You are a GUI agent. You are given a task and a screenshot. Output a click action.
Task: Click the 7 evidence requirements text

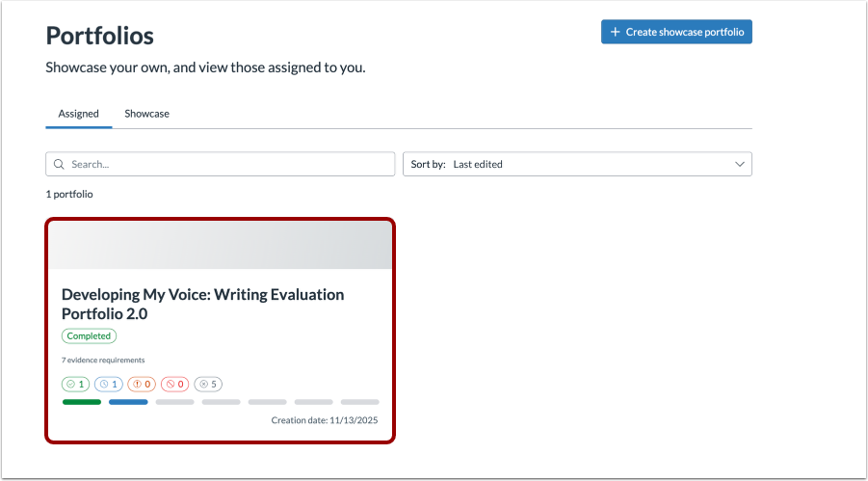[103, 361]
